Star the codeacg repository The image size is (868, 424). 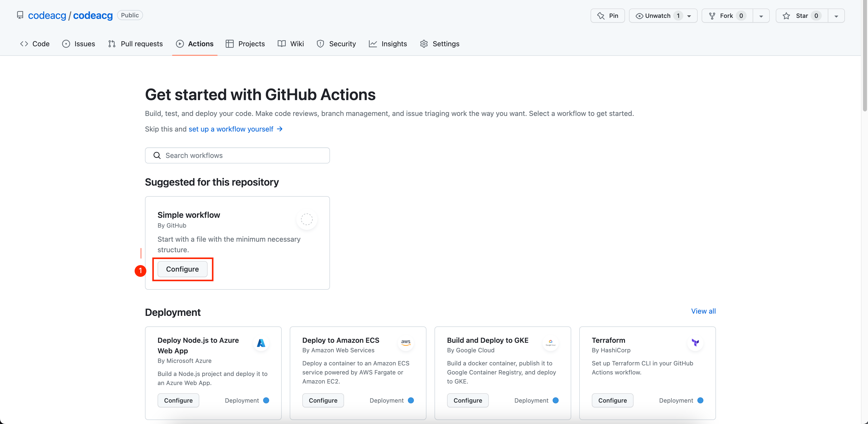(802, 16)
